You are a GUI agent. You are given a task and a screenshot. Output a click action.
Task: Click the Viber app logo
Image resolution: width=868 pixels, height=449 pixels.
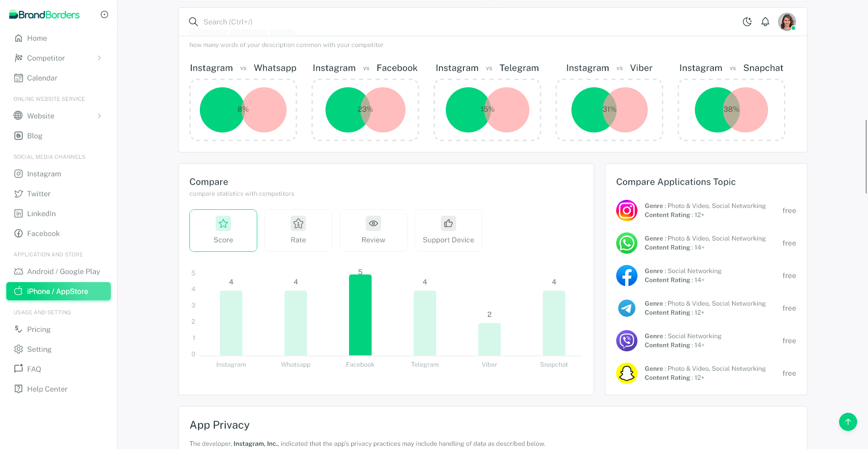(x=627, y=340)
